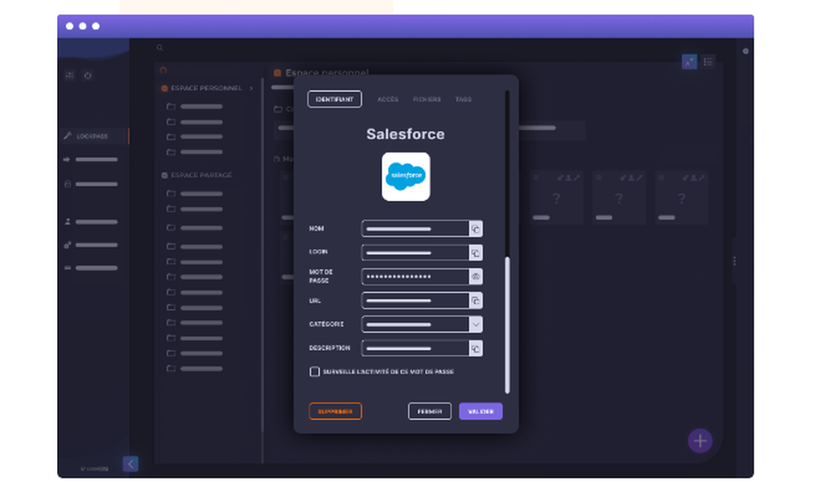Open the Catégorie dropdown arrow

coord(476,324)
